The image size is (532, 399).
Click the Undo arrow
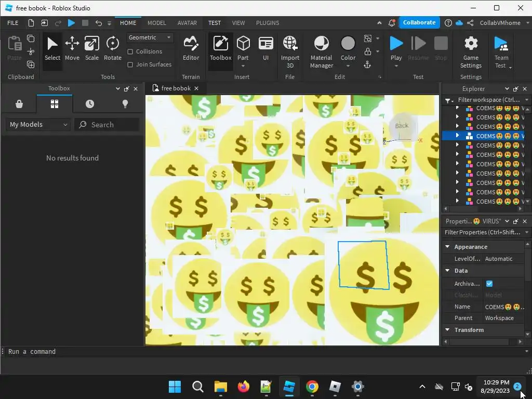pos(98,23)
